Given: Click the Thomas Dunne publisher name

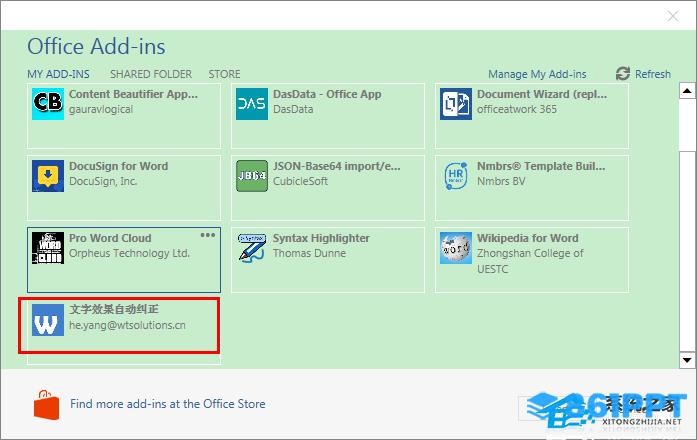Looking at the screenshot, I should [309, 253].
